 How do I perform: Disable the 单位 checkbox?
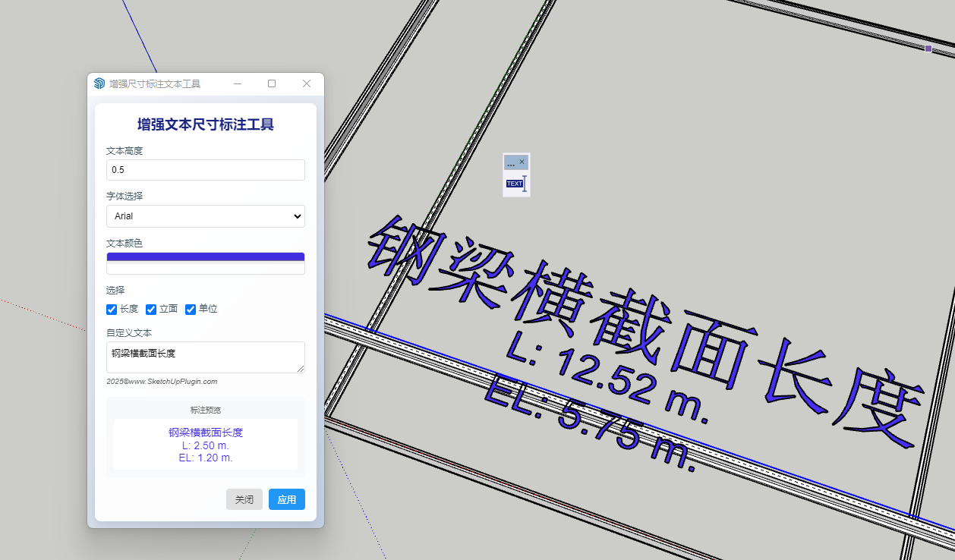pos(191,310)
